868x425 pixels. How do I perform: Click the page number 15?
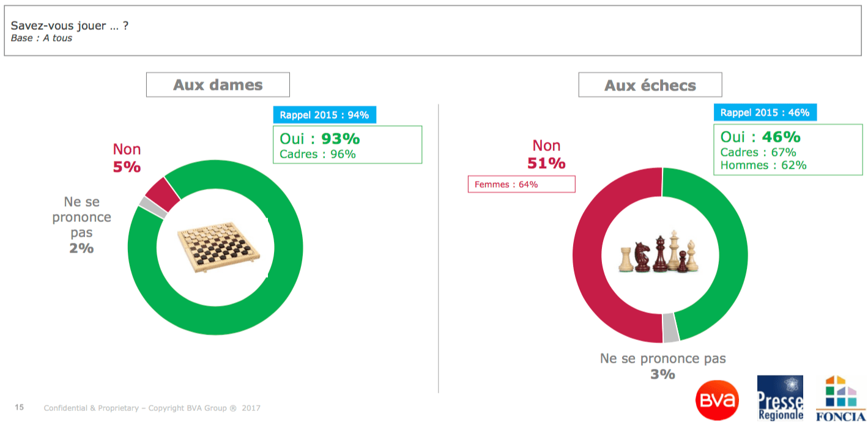pos(19,407)
